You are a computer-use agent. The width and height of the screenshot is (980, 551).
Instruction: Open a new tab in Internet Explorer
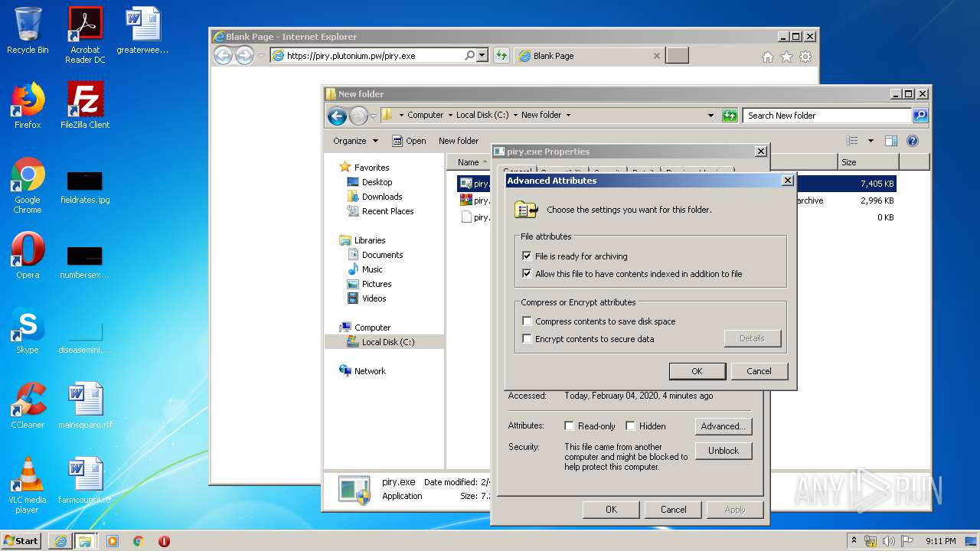click(x=677, y=56)
